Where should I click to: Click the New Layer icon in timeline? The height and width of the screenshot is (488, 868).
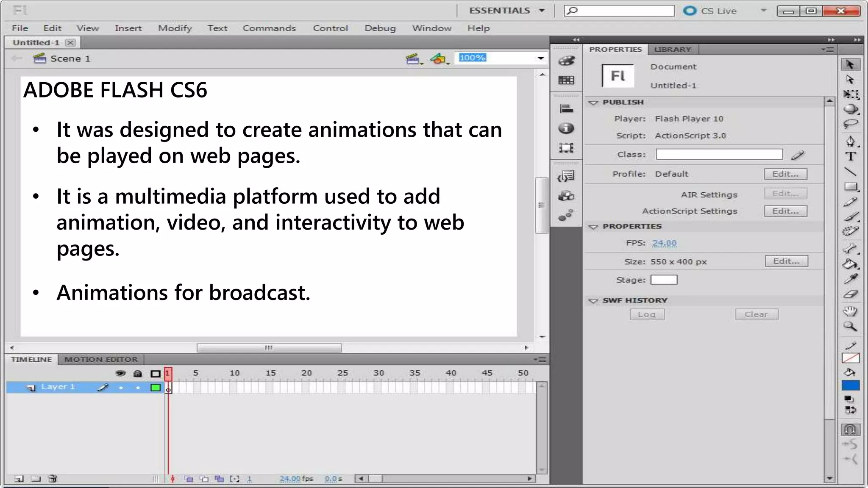(19, 479)
